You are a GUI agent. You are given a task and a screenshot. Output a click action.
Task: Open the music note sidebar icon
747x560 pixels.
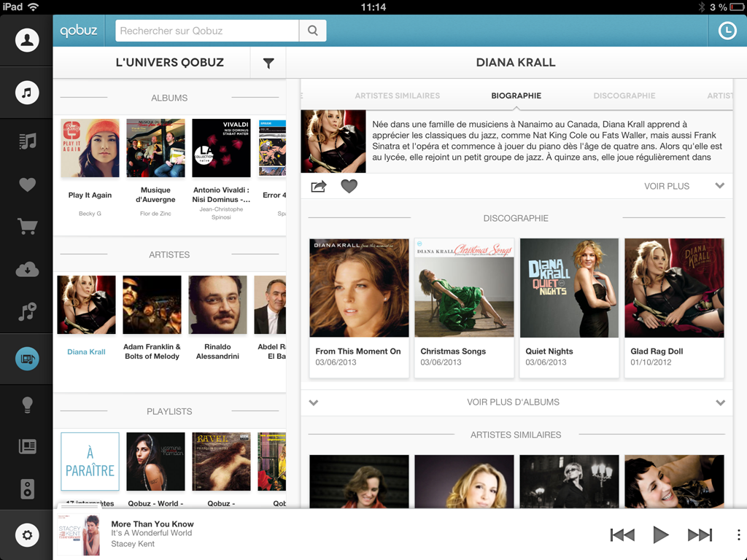click(27, 93)
